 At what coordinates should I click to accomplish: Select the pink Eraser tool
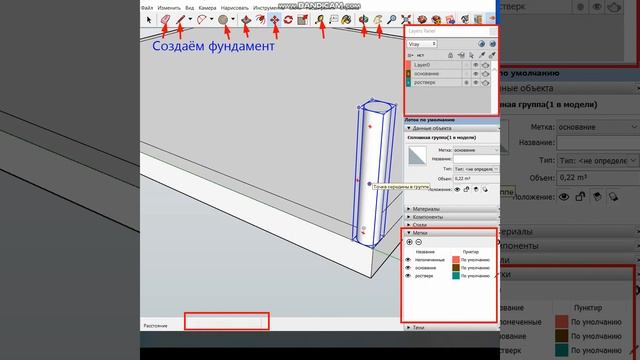point(165,19)
